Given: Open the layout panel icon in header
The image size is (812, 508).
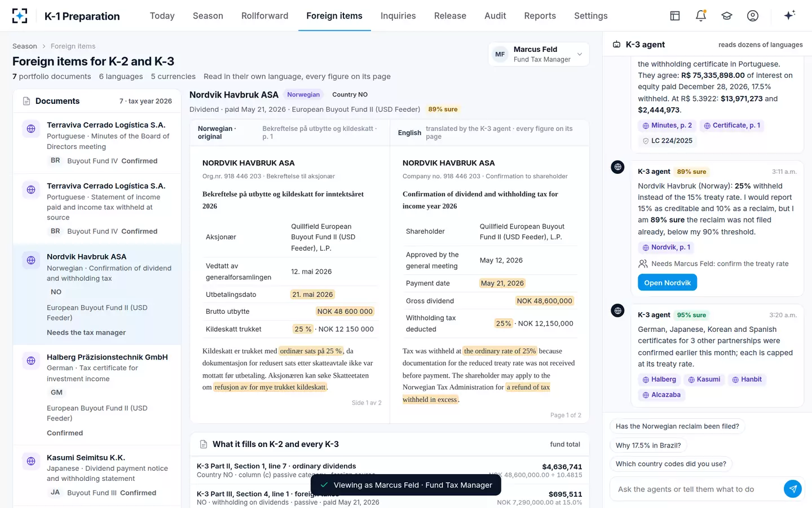Looking at the screenshot, I should [x=675, y=16].
